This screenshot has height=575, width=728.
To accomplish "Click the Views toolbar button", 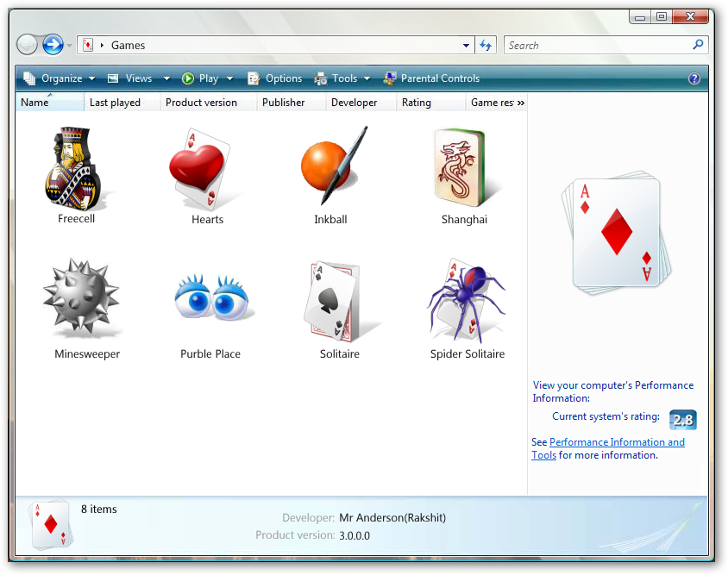I will tap(130, 78).
